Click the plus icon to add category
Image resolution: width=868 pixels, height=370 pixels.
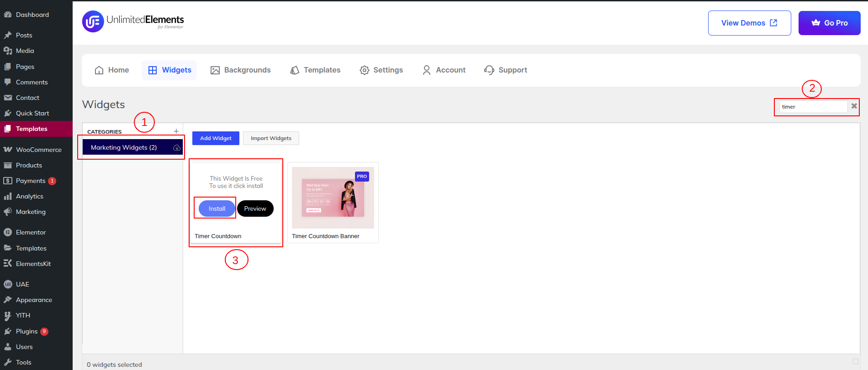[176, 131]
